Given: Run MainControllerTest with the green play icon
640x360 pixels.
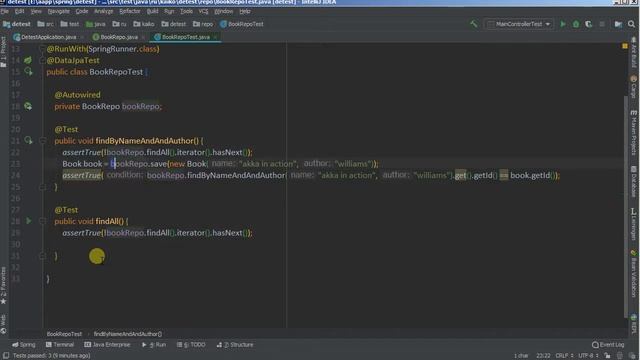Looking at the screenshot, I should tap(563, 24).
